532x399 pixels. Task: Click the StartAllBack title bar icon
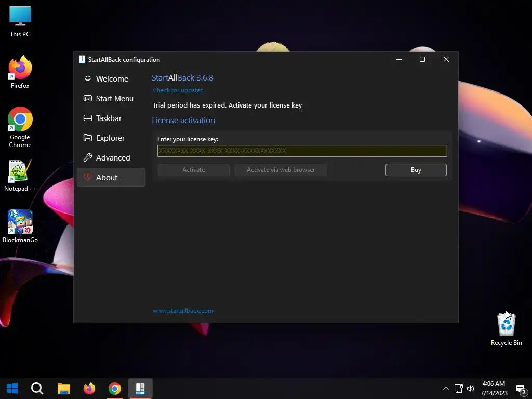pos(82,59)
